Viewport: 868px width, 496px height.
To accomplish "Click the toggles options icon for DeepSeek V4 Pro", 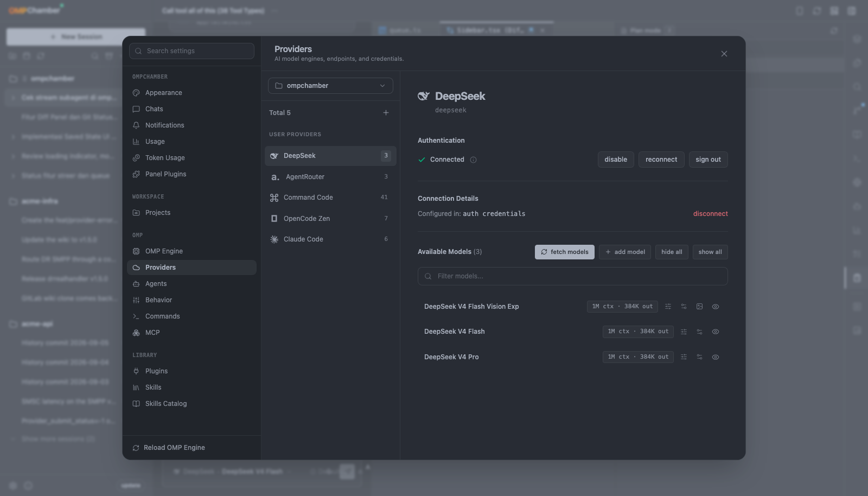I will point(699,357).
